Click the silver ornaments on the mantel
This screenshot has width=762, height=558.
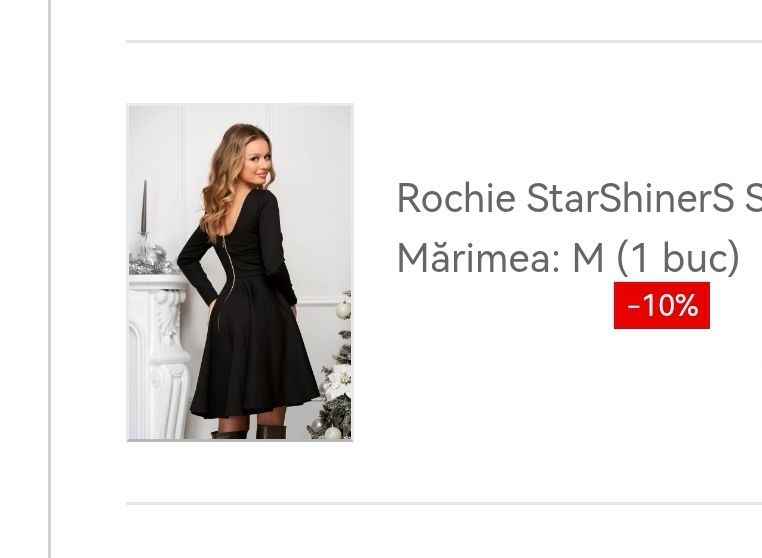pyautogui.click(x=152, y=260)
